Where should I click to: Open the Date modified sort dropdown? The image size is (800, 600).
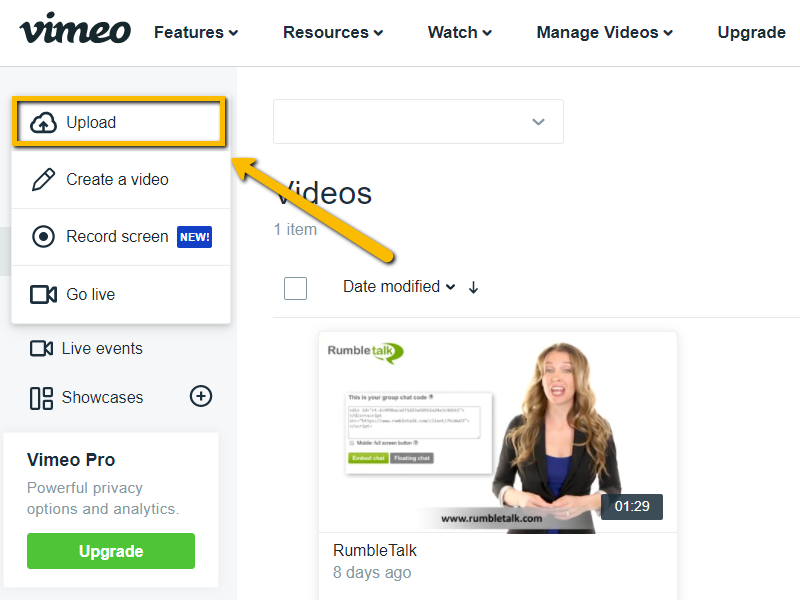(399, 287)
